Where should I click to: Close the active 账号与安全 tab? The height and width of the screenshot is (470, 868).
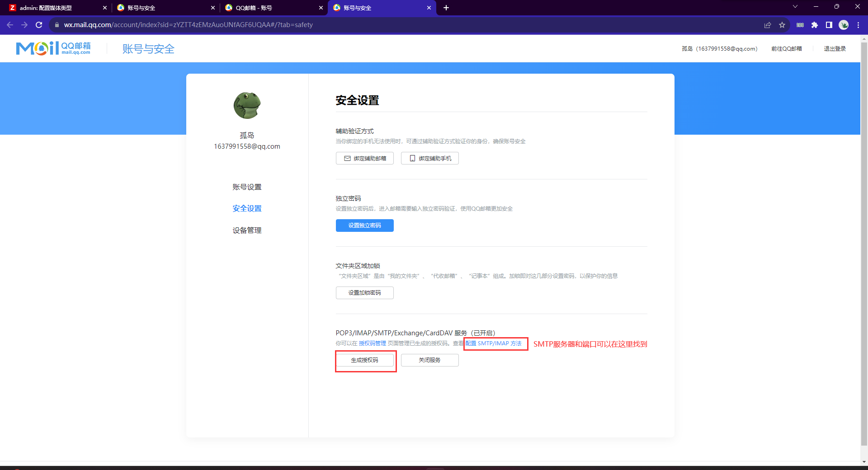(x=429, y=8)
